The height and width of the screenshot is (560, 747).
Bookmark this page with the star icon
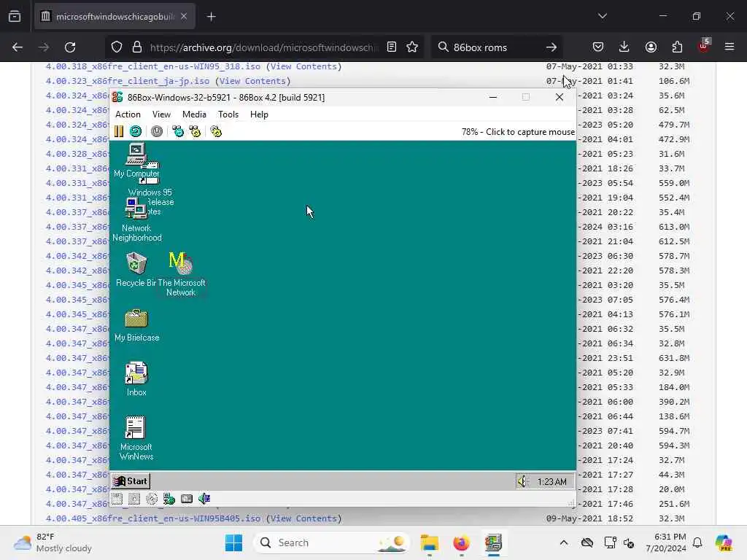tap(412, 47)
